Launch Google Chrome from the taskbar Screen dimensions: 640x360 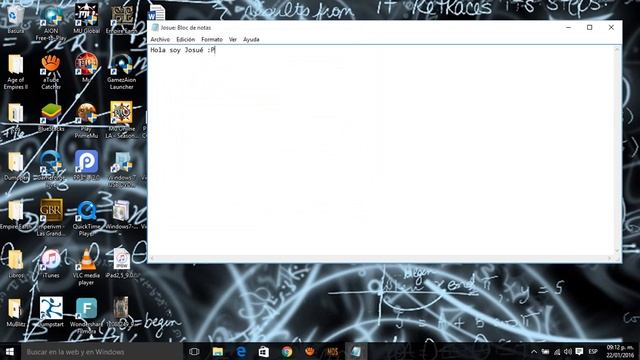[287, 351]
